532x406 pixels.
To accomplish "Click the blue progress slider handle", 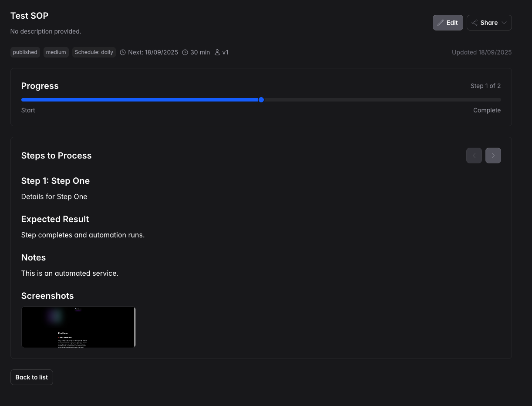I will [261, 100].
